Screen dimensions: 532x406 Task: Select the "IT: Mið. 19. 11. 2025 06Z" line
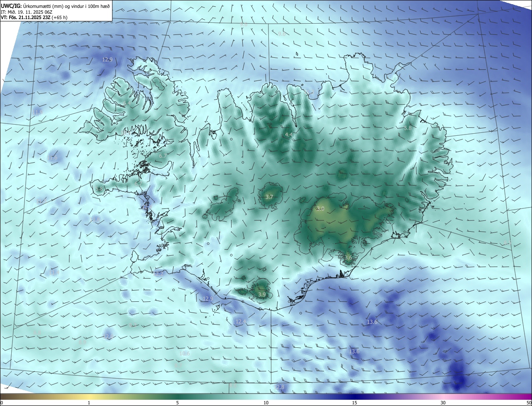pos(27,12)
